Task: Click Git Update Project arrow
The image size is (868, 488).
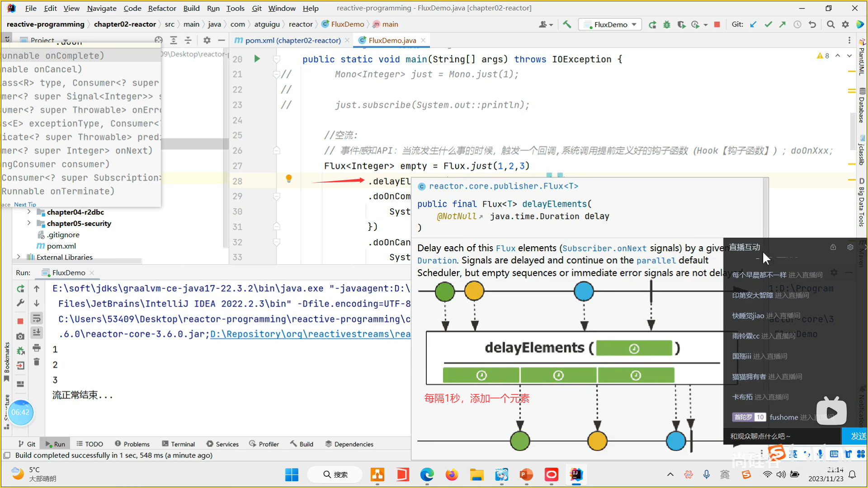Action: (753, 24)
